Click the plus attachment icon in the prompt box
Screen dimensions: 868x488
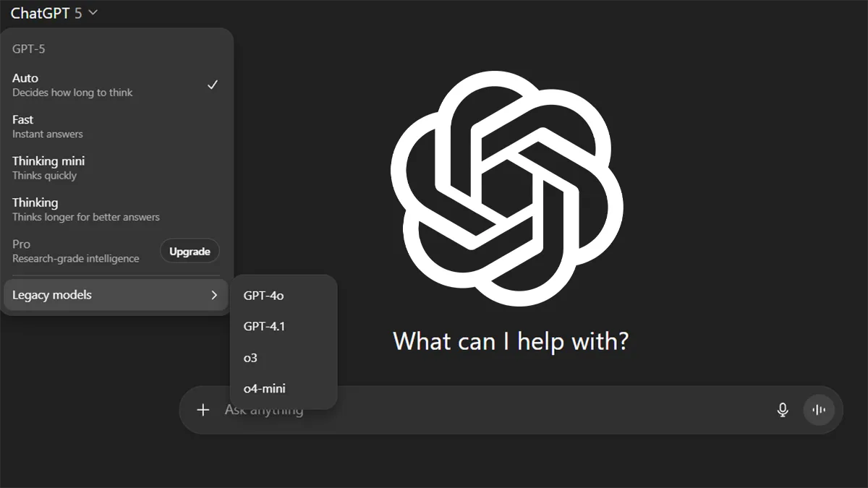(x=203, y=410)
